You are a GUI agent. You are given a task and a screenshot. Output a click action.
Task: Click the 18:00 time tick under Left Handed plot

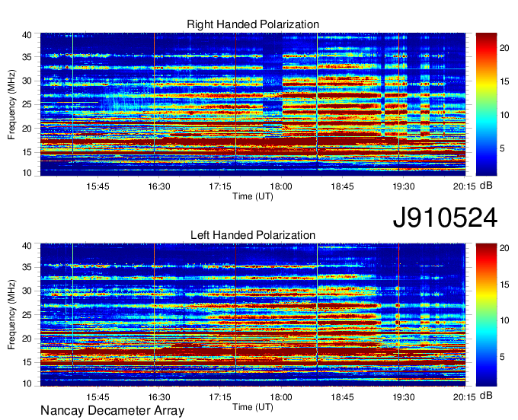coord(281,397)
